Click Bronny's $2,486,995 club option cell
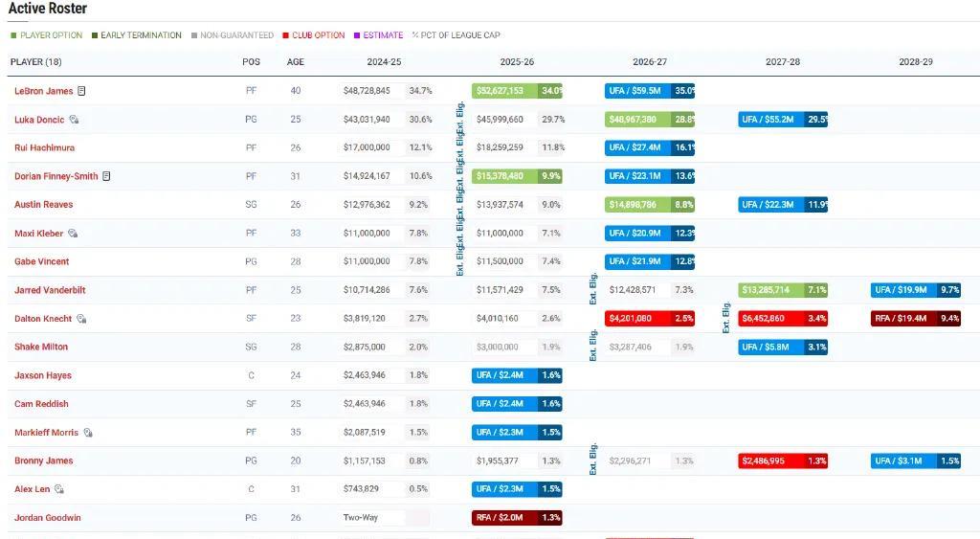 coord(783,460)
